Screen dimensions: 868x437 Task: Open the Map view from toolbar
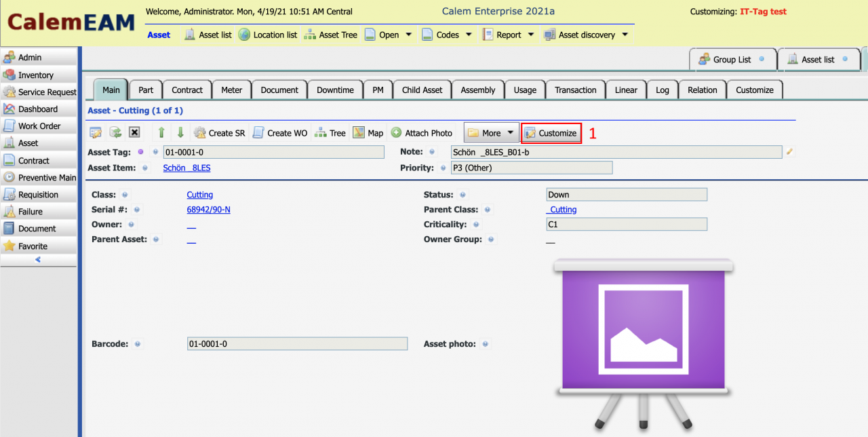coord(368,133)
